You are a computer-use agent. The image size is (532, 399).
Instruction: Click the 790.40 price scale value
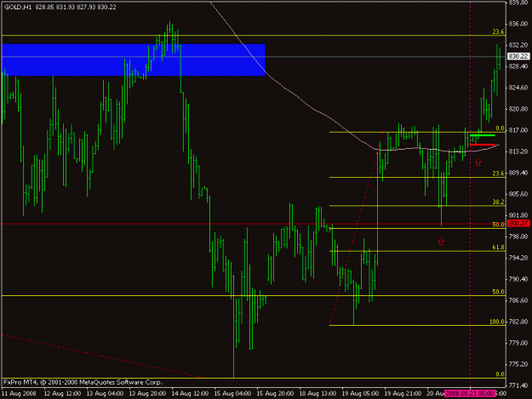pyautogui.click(x=518, y=279)
